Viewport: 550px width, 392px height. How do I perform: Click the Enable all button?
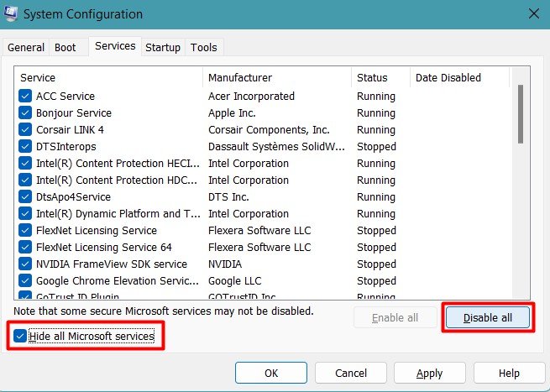click(395, 317)
